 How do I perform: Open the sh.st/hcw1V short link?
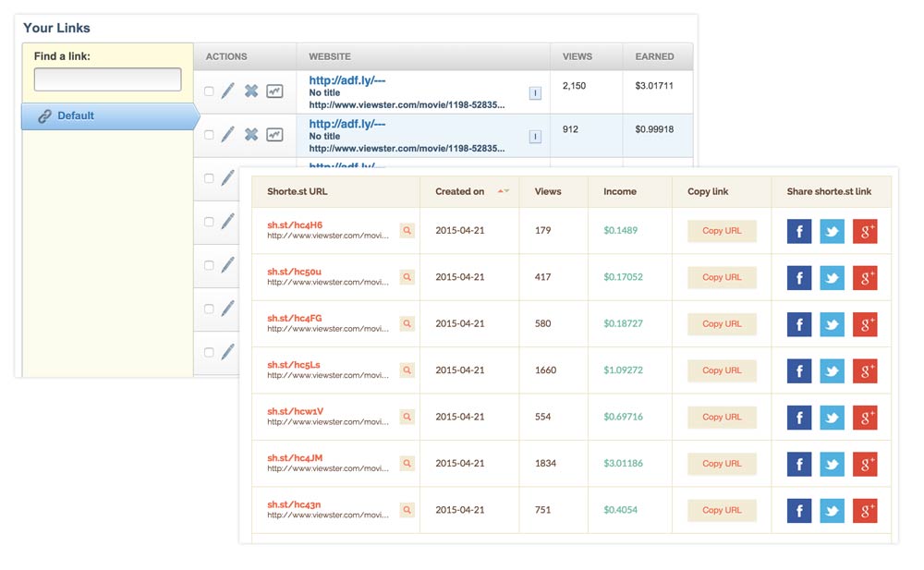coord(295,411)
